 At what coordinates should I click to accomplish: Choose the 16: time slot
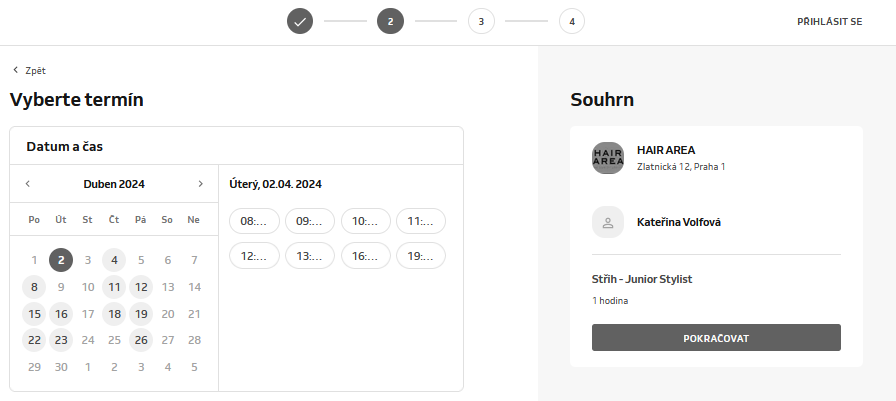[x=365, y=256]
